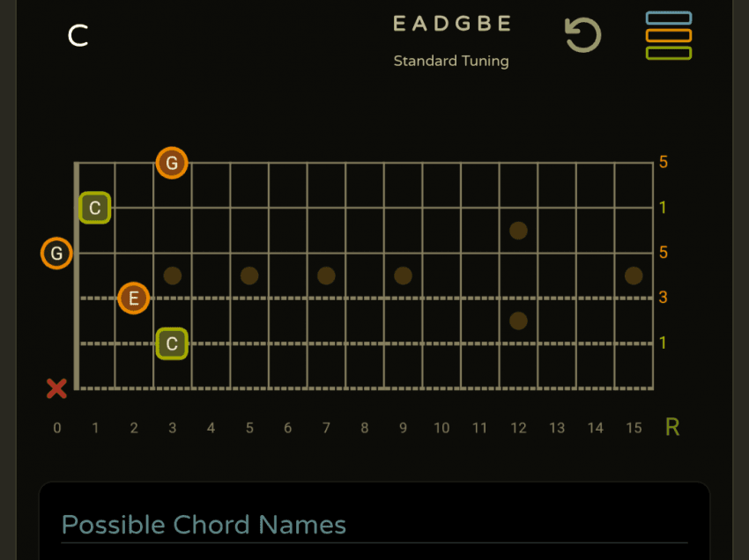
Task: Click the Standard Tuning label
Action: pos(451,62)
